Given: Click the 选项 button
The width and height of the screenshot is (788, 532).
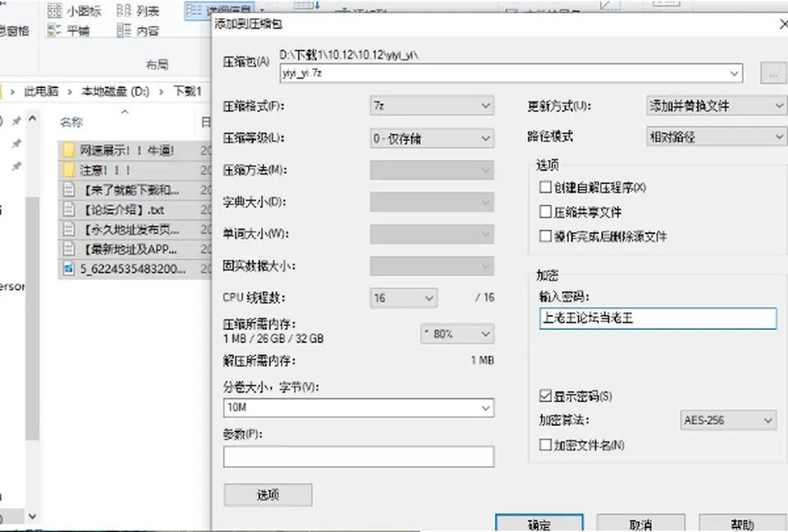Looking at the screenshot, I should 268,495.
